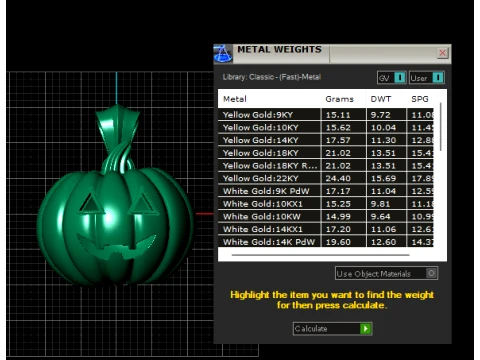This screenshot has width=480, height=360.
Task: Select the White Gold:14KX1 row
Action: pos(326,229)
